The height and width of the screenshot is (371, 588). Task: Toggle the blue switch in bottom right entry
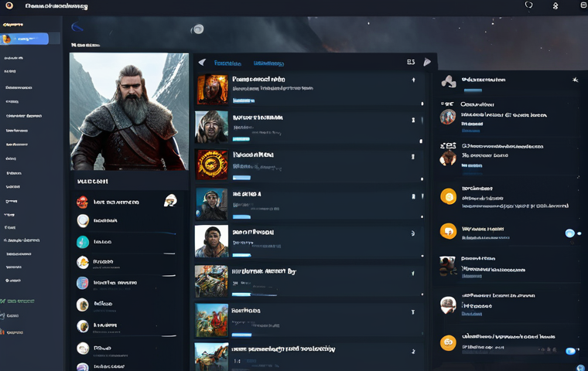coord(570,351)
